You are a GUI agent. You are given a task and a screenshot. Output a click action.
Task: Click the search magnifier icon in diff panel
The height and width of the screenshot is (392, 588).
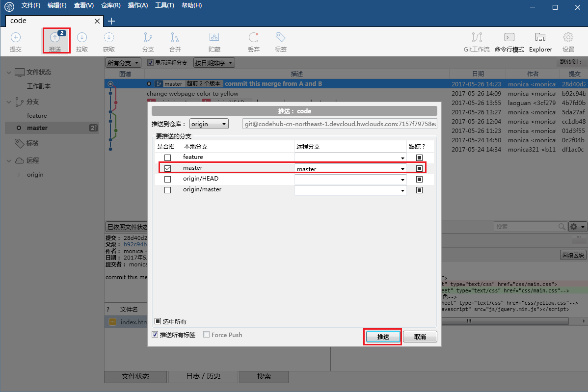(x=561, y=226)
